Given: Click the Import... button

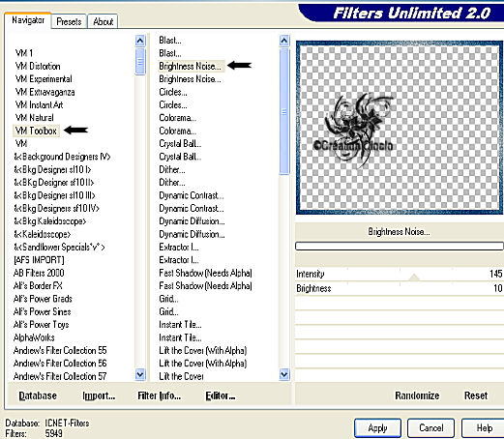Looking at the screenshot, I should pos(99,395).
